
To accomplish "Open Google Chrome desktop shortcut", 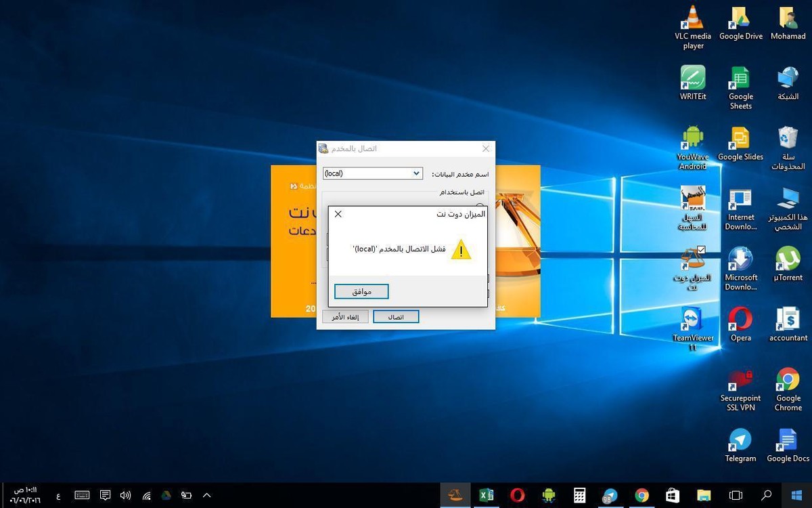I will pyautogui.click(x=788, y=389).
